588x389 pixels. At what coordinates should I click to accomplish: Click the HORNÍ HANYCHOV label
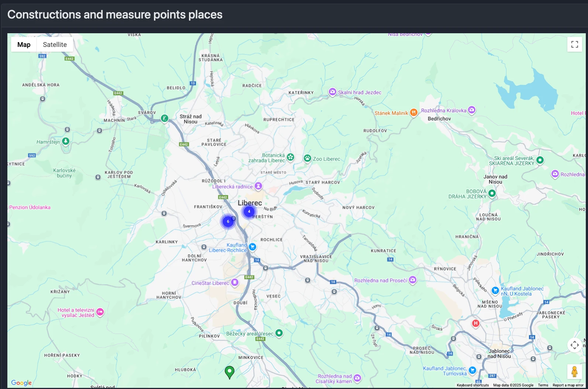(169, 295)
